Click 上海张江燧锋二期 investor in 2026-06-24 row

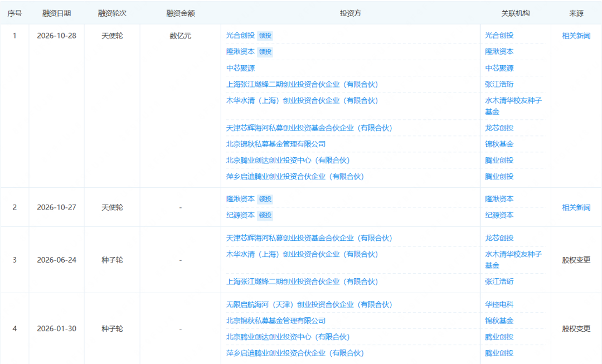(x=302, y=282)
